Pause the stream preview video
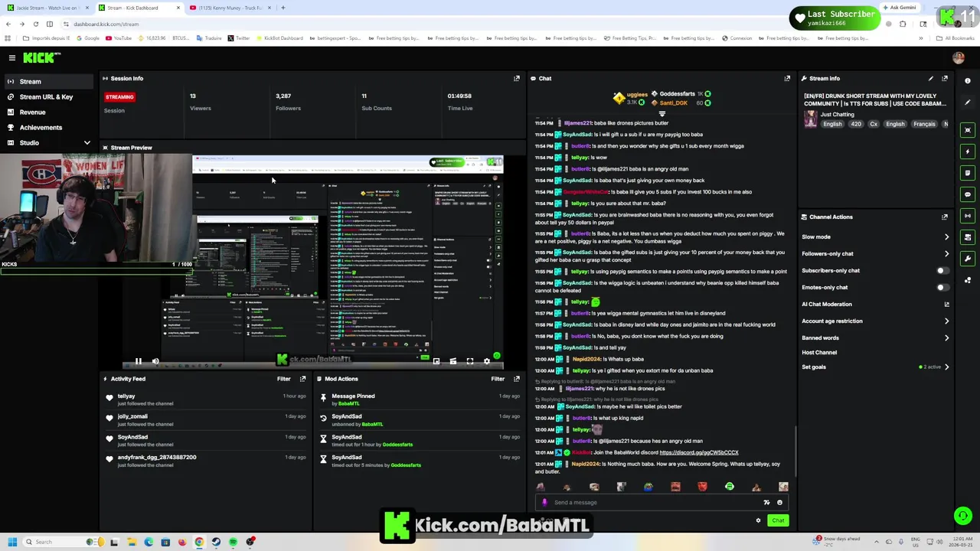This screenshot has width=980, height=551. [x=139, y=361]
